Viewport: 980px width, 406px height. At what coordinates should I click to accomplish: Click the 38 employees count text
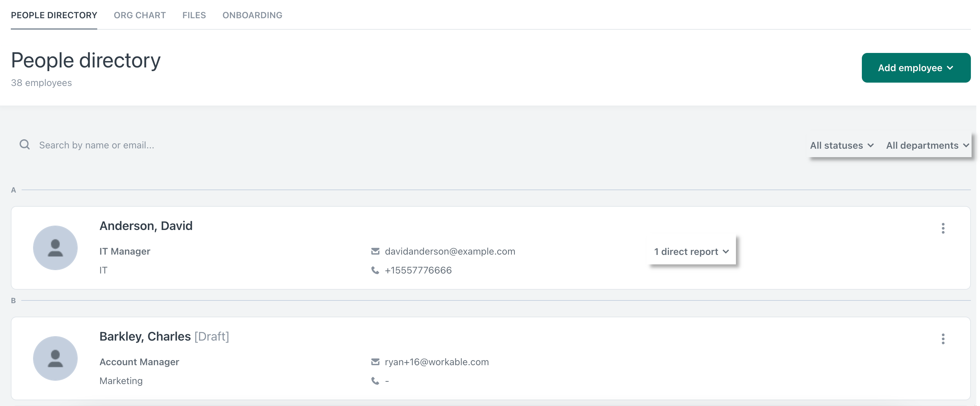pos(41,83)
